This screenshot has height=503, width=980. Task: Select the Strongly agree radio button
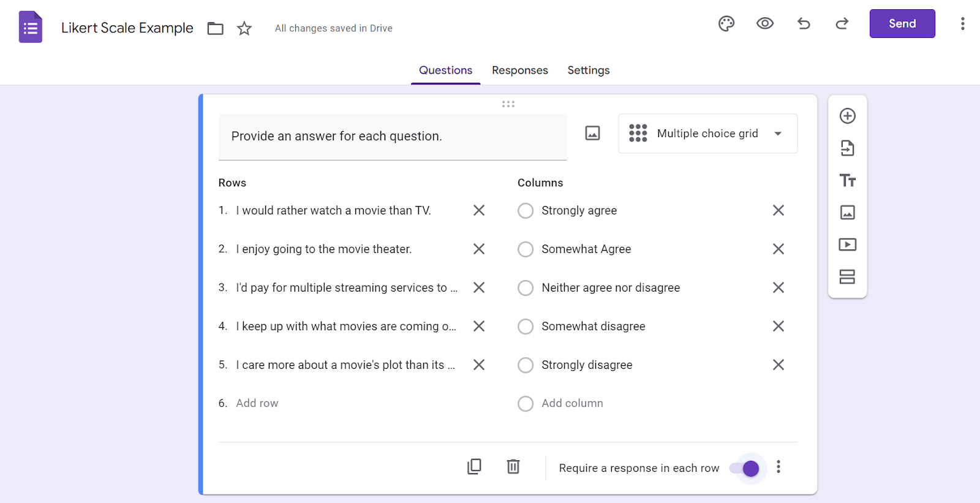526,211
